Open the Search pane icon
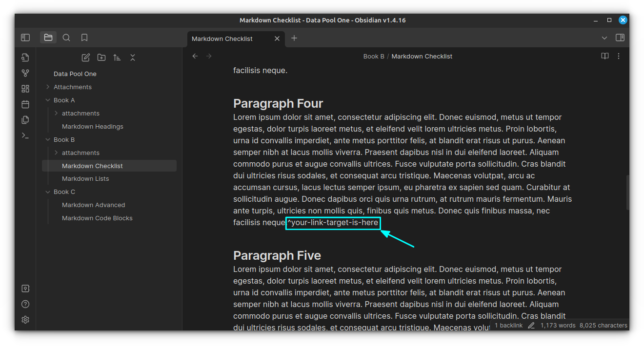This screenshot has width=644, height=346. click(66, 38)
